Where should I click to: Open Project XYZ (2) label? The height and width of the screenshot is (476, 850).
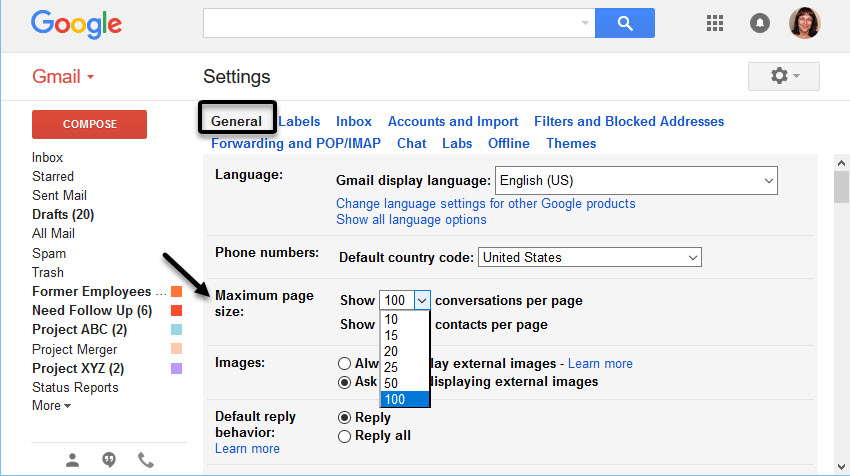pyautogui.click(x=78, y=368)
